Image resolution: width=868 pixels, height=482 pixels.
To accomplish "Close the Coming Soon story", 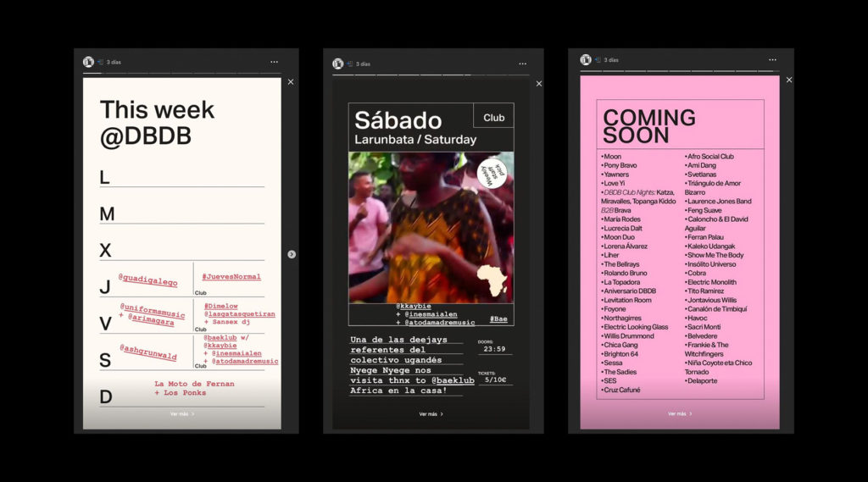I will [x=789, y=80].
